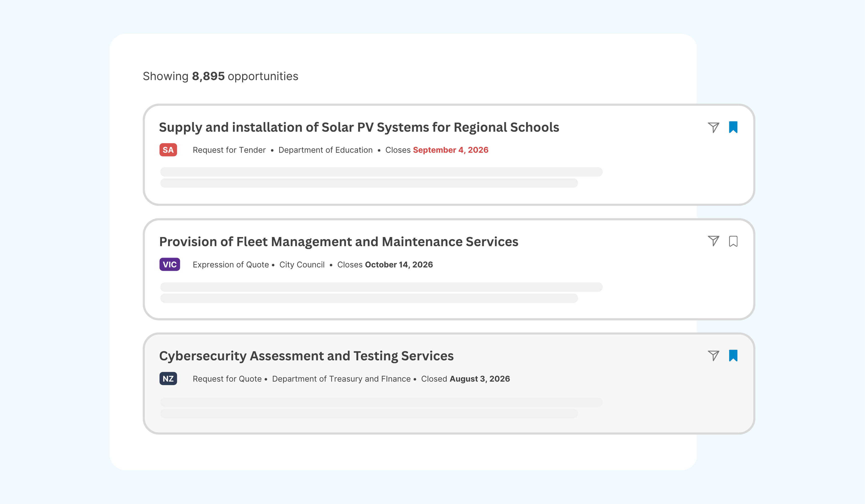Share the Fleet Management opportunity
The height and width of the screenshot is (504, 865).
click(x=713, y=241)
